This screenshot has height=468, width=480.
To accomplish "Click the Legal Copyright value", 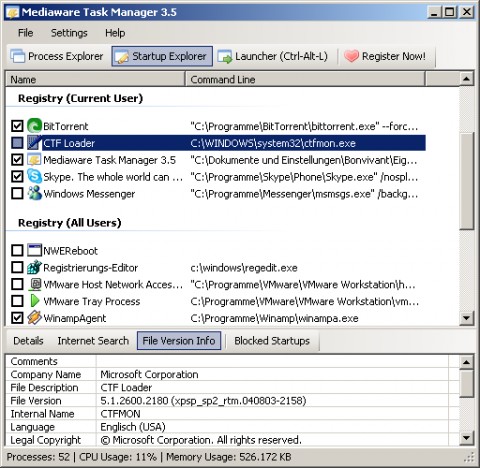I will point(201,440).
